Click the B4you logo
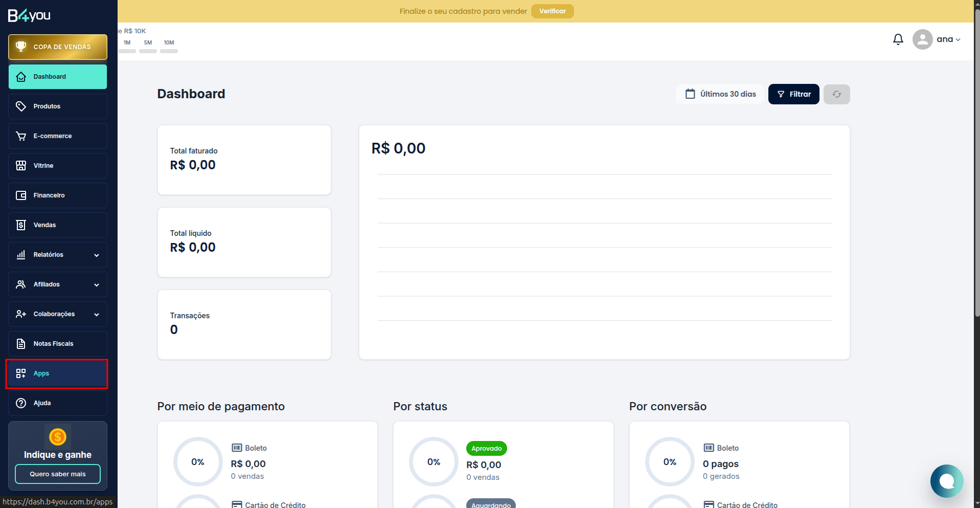The image size is (980, 508). tap(29, 15)
